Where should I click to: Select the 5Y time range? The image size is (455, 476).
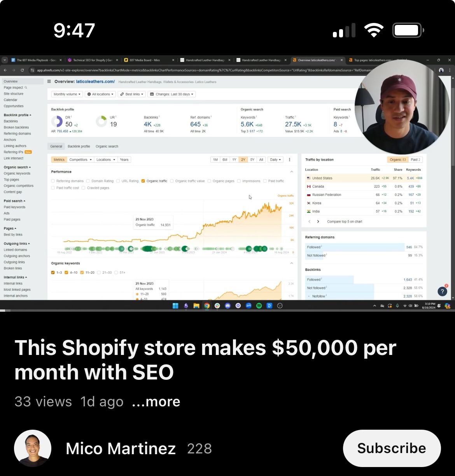(x=252, y=160)
